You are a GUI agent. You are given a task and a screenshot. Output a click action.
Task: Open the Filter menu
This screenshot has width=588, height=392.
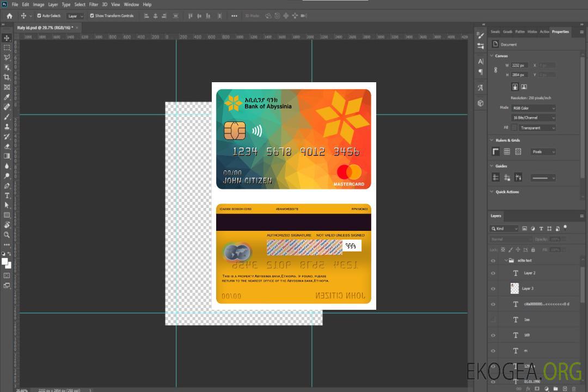[x=94, y=4]
